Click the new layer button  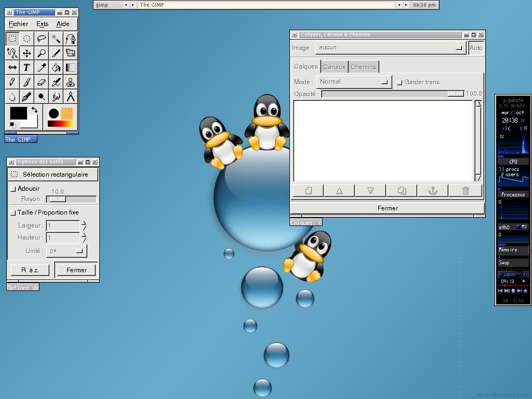(x=308, y=191)
